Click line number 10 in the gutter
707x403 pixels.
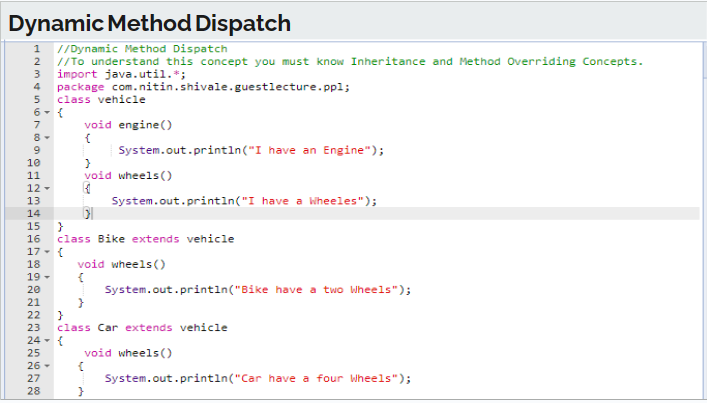[x=34, y=163]
